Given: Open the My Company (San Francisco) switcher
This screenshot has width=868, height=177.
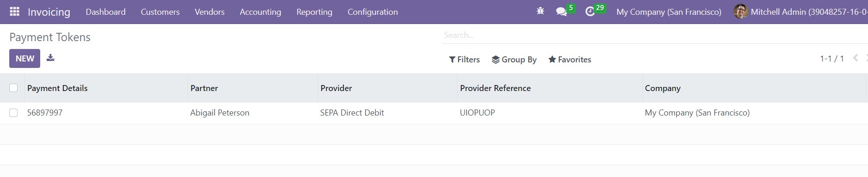Looking at the screenshot, I should click(x=669, y=12).
